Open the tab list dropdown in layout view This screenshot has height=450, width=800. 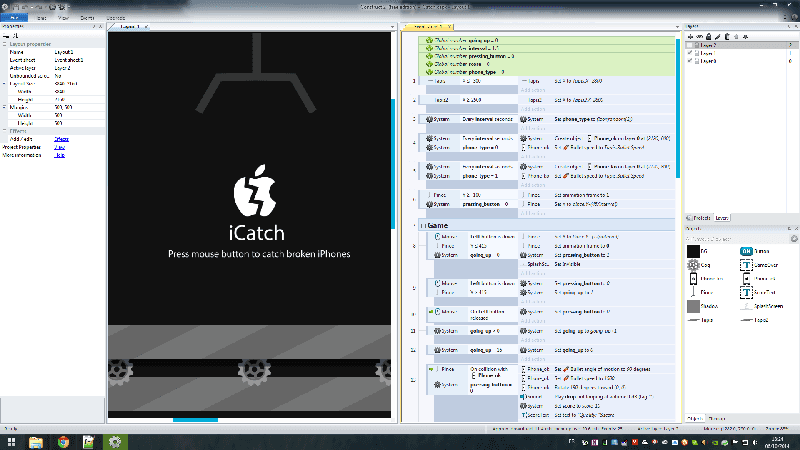click(392, 27)
